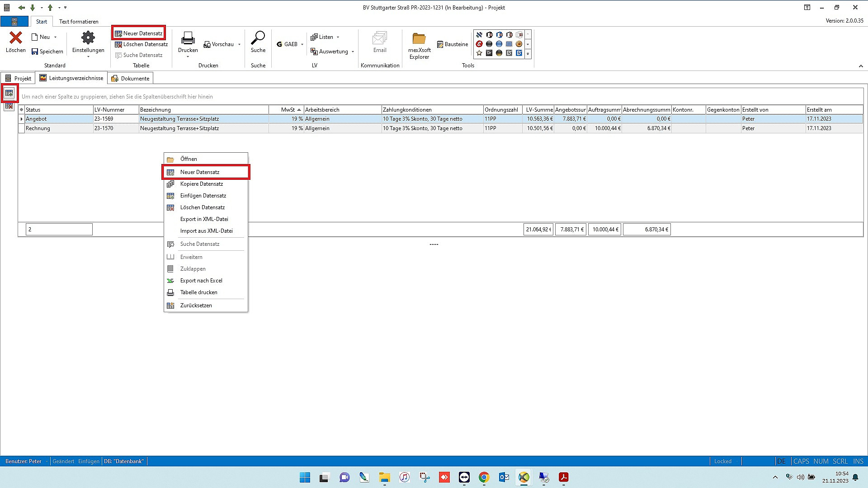The image size is (868, 488).
Task: Expand the Auswertung dropdown arrow
Action: 353,52
